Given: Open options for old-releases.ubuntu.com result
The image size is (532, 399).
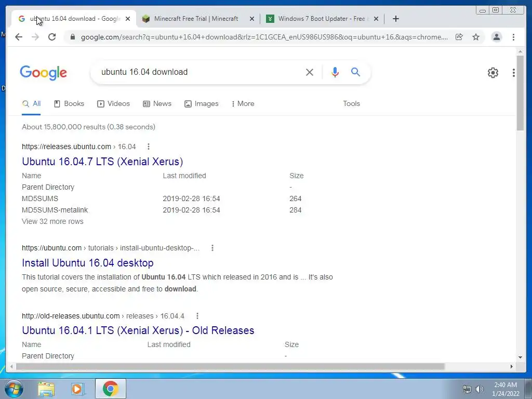Looking at the screenshot, I should click(197, 316).
